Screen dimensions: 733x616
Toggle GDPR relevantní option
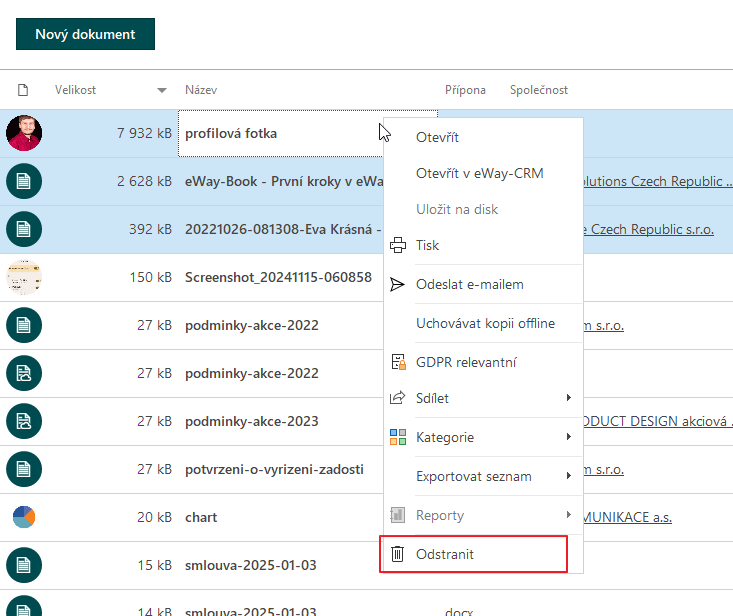[x=466, y=362]
